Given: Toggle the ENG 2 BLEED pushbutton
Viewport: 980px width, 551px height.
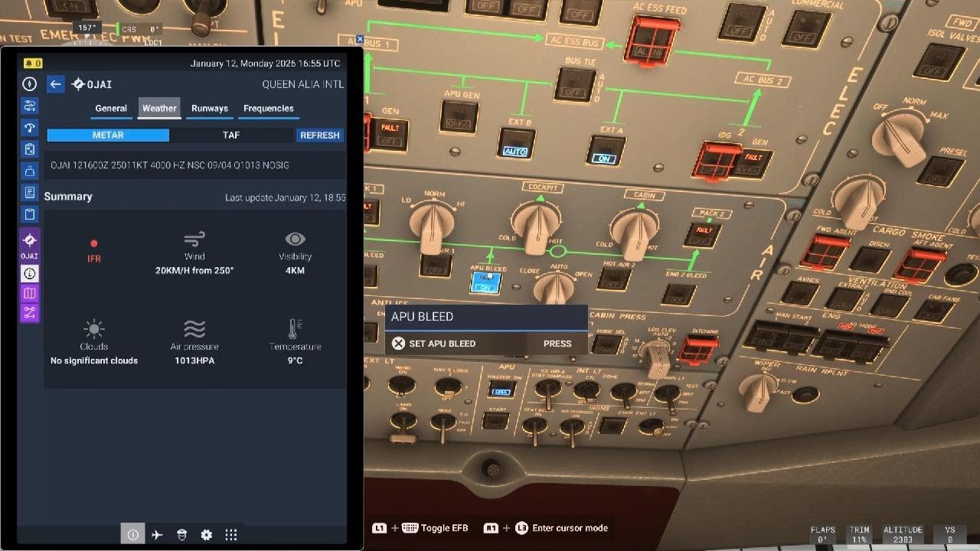Looking at the screenshot, I should pyautogui.click(x=678, y=294).
